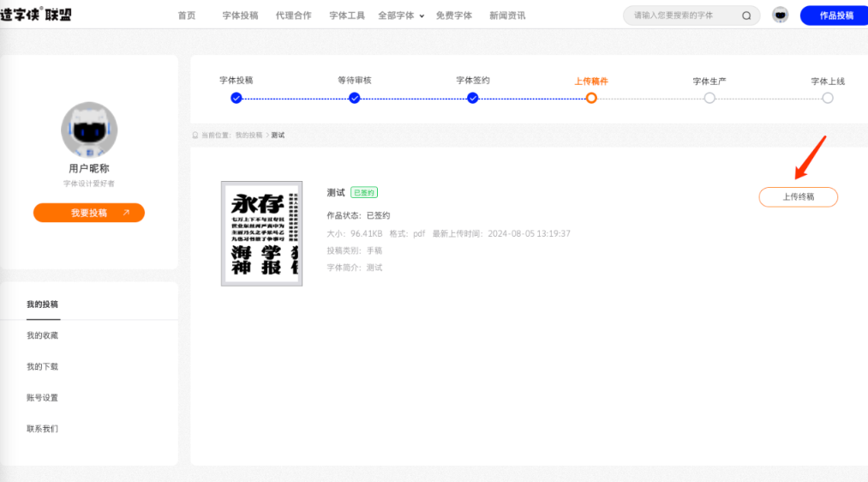Click 我的投稿 in the breadcrumb

[248, 136]
